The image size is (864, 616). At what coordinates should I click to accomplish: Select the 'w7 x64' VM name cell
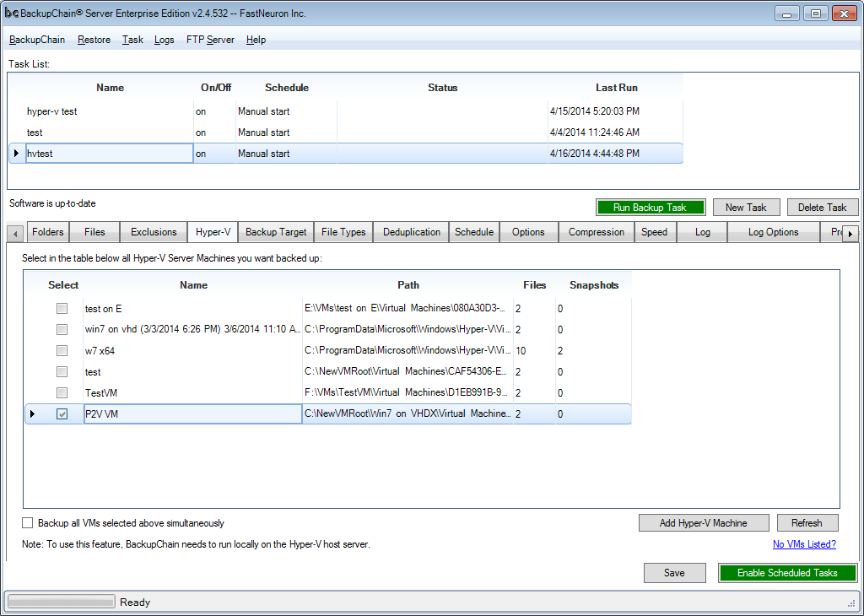tap(193, 350)
